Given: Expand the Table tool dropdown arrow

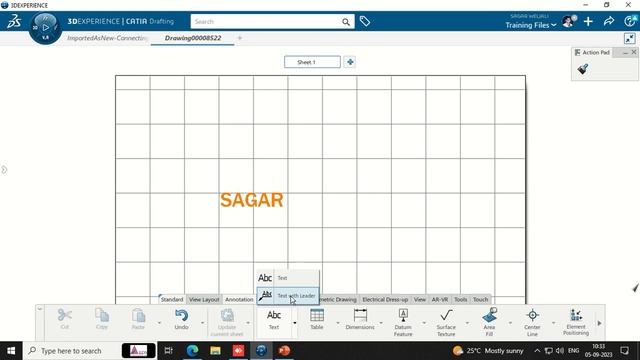Looking at the screenshot, I should (x=338, y=323).
